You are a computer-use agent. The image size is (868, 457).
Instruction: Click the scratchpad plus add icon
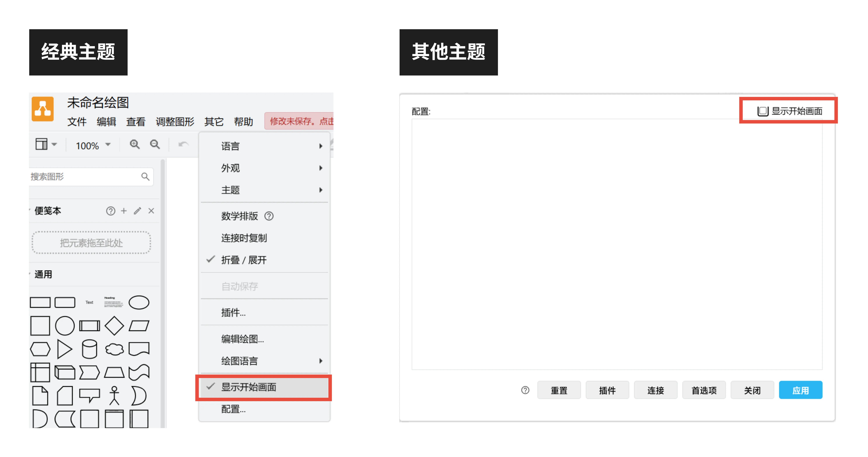click(124, 211)
